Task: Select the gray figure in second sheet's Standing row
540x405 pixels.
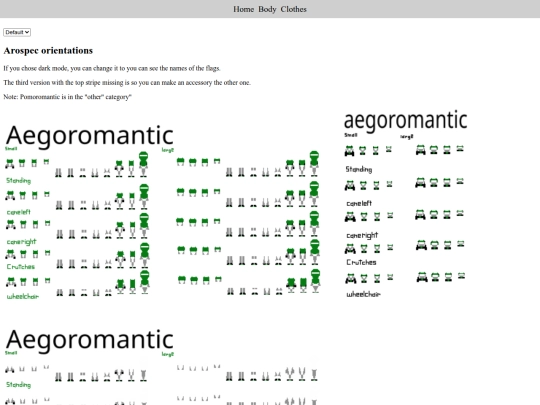Action: [143, 375]
